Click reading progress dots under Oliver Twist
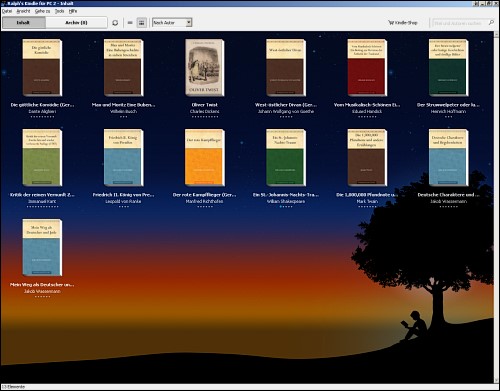500x391 pixels. [x=205, y=117]
